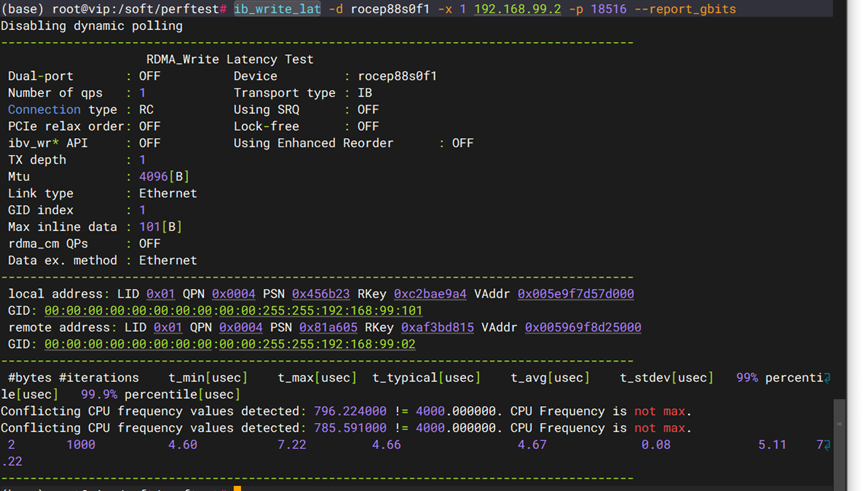
Task: Click the highlighted word Connection
Action: [44, 110]
